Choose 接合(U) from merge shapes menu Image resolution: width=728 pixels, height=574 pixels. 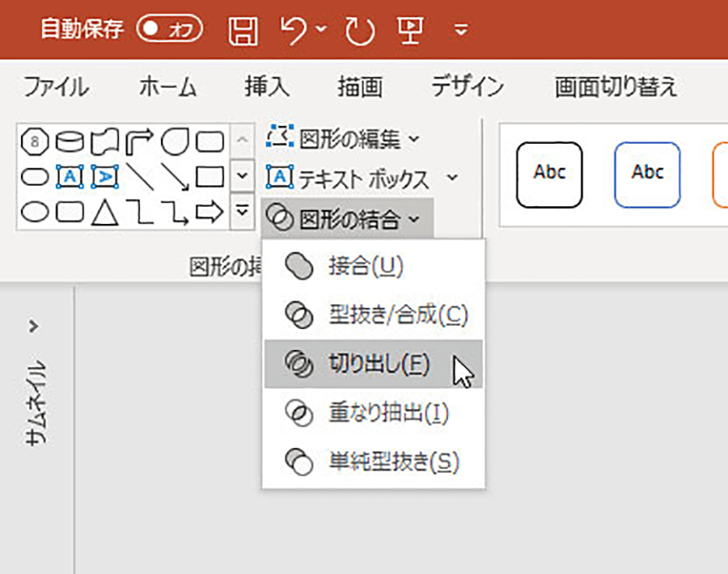tap(373, 266)
